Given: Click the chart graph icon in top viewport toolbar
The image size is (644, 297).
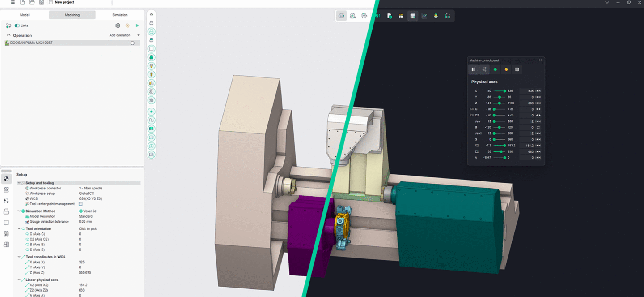Looking at the screenshot, I should click(x=424, y=16).
